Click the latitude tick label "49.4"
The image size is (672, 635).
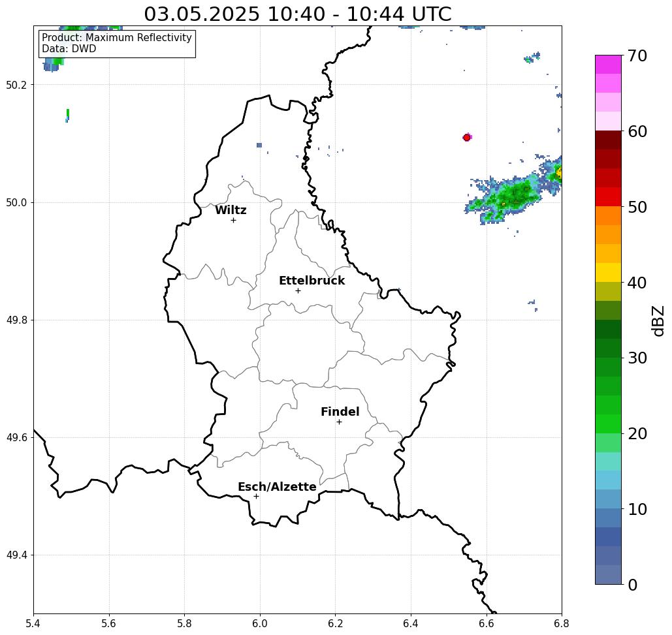tap(16, 555)
